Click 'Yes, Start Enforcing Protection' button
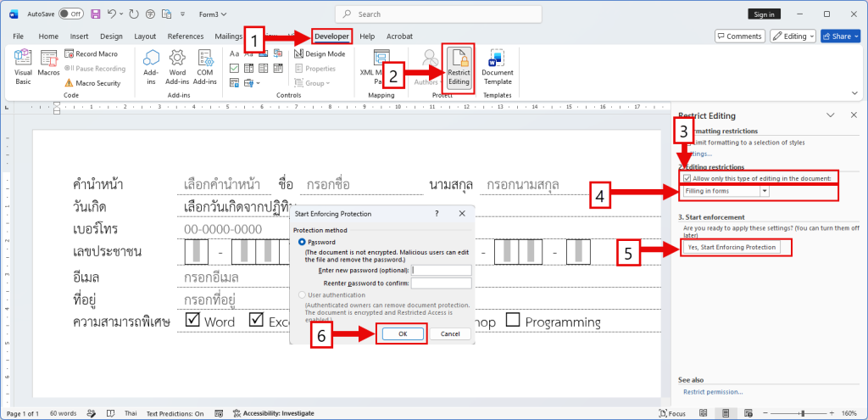This screenshot has width=868, height=420. pyautogui.click(x=731, y=247)
